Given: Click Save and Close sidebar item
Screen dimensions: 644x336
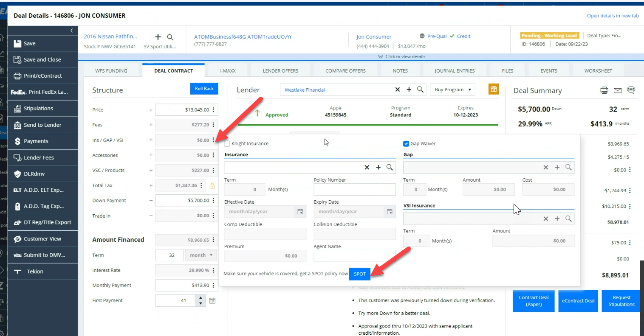Looking at the screenshot, I should tap(42, 60).
